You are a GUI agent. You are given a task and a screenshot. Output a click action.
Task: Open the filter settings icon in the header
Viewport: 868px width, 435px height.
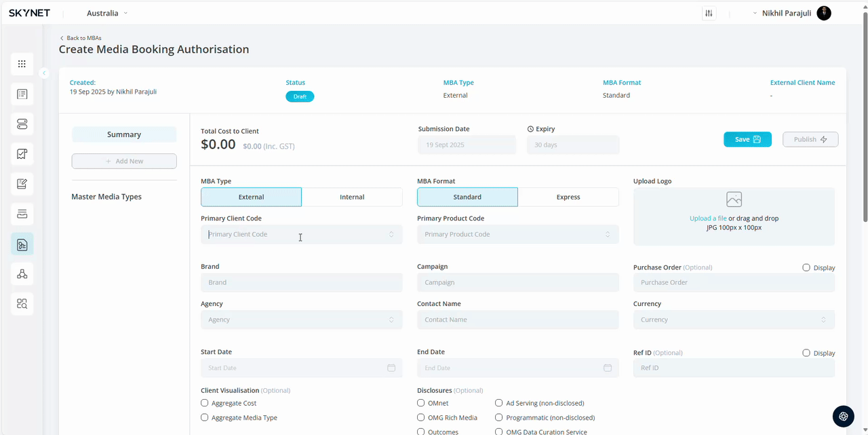[709, 14]
